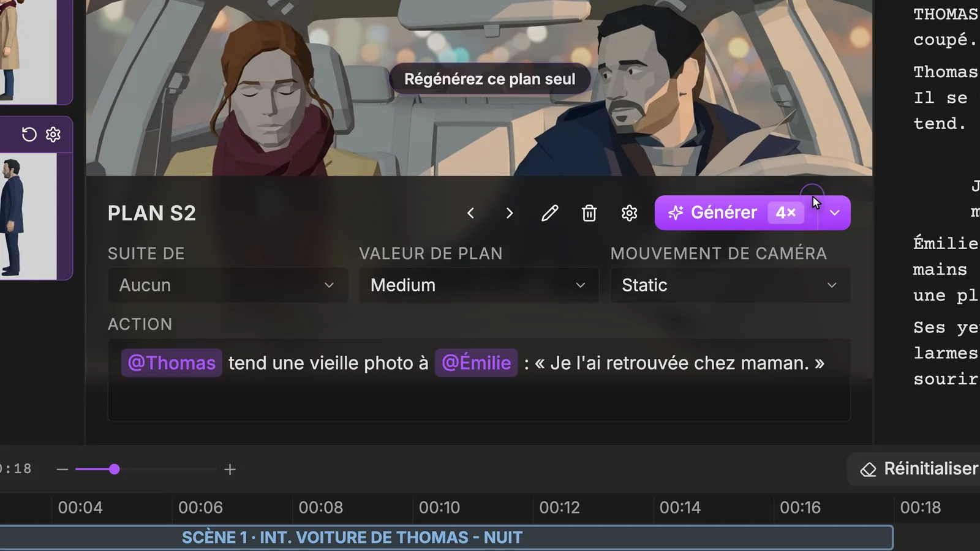Go to the next plan with right chevron
Image resolution: width=980 pixels, height=551 pixels.
510,213
